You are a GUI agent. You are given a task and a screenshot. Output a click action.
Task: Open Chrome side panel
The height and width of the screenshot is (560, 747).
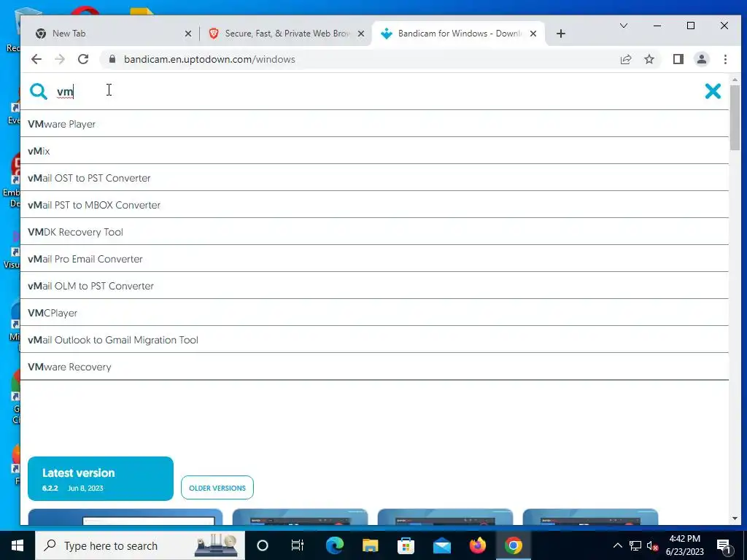coord(678,59)
